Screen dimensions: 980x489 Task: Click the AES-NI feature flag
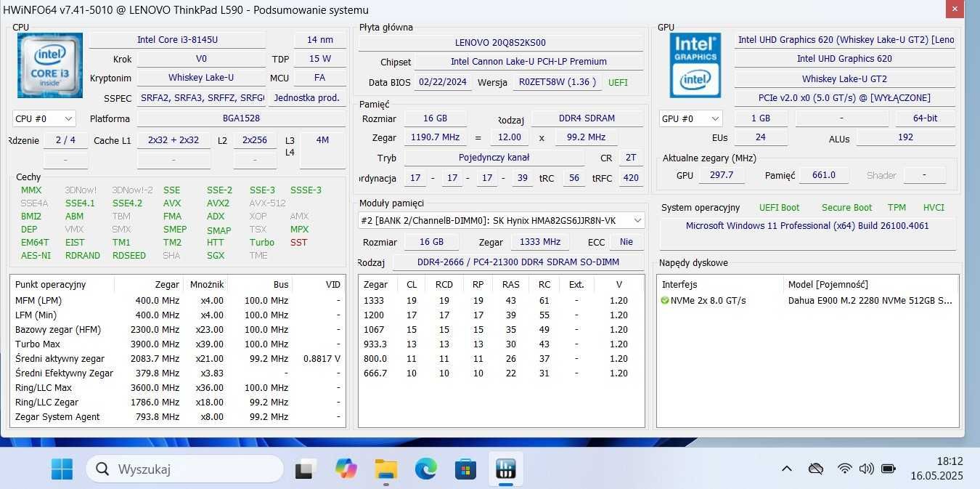click(36, 256)
